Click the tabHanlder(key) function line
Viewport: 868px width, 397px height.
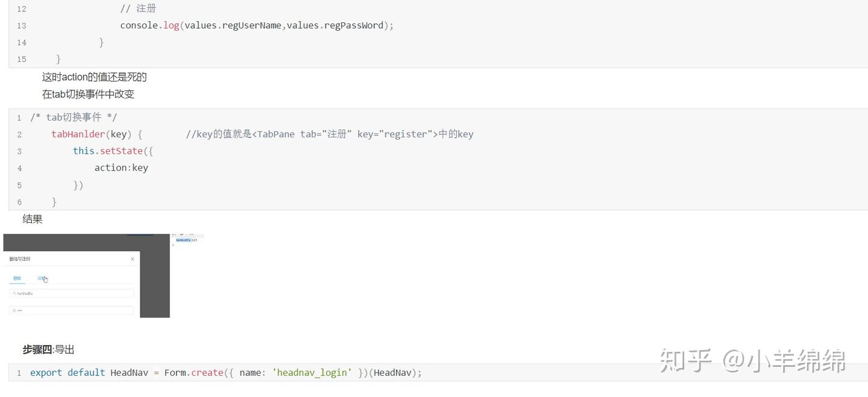pyautogui.click(x=96, y=134)
